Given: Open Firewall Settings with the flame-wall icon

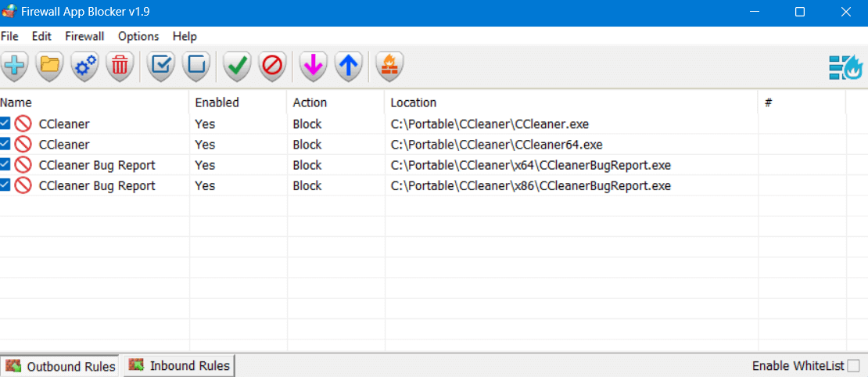Looking at the screenshot, I should pyautogui.click(x=389, y=66).
